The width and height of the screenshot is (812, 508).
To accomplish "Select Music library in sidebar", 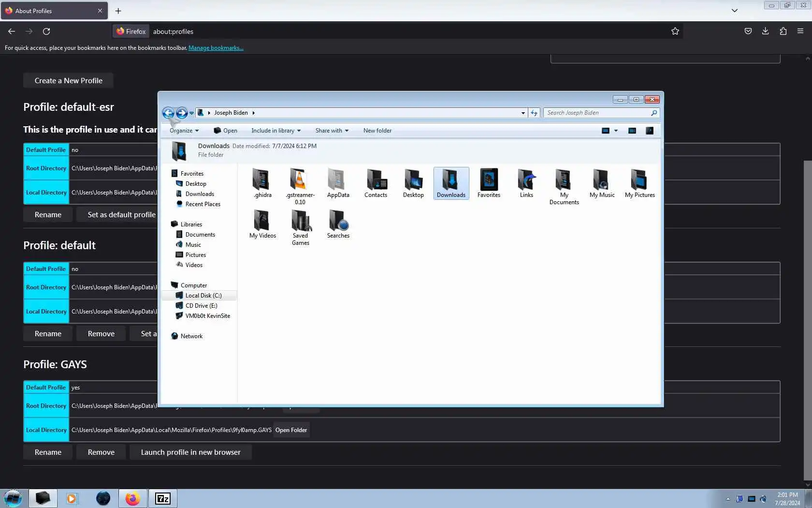I will point(192,245).
